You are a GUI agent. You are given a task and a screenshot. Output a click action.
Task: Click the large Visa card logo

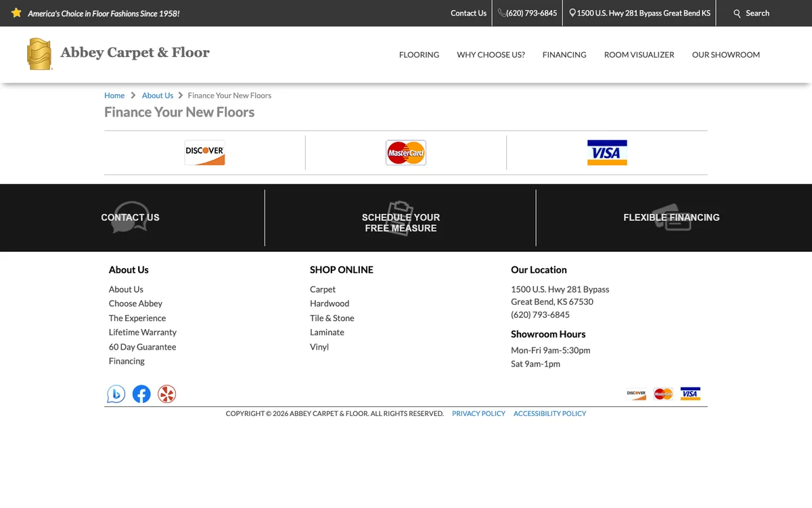pyautogui.click(x=607, y=152)
